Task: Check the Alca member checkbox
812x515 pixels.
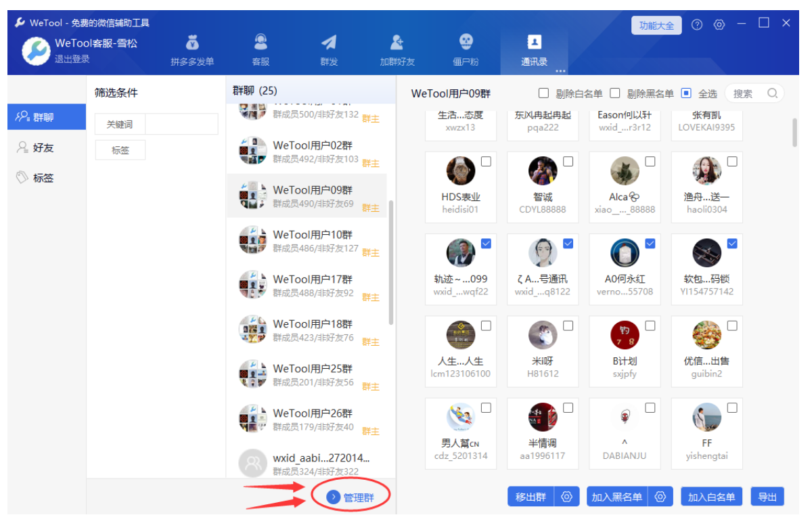Action: [x=650, y=161]
